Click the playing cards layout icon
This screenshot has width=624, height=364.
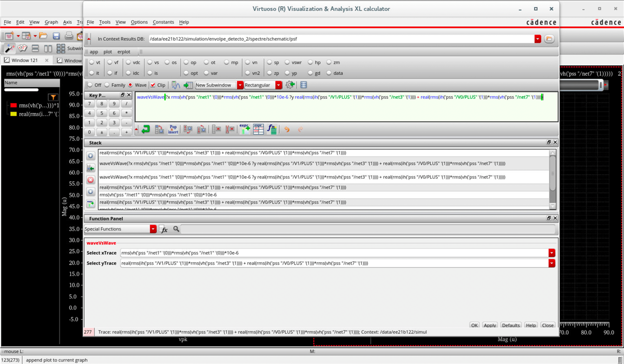[22, 48]
